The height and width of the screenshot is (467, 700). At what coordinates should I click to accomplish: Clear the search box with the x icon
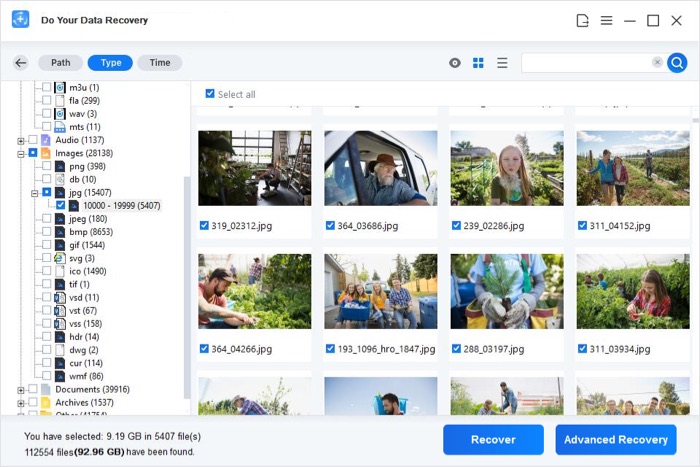coord(657,62)
